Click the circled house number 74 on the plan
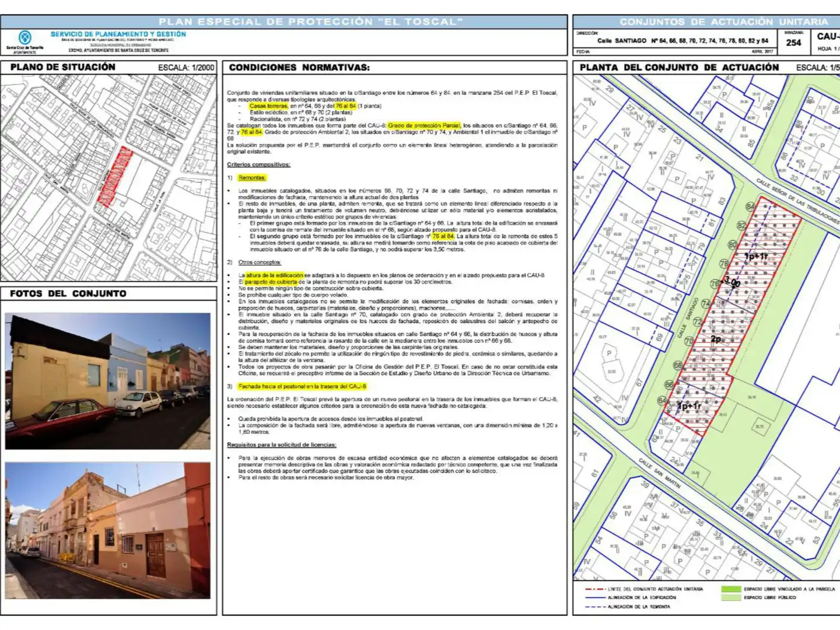 (706, 304)
